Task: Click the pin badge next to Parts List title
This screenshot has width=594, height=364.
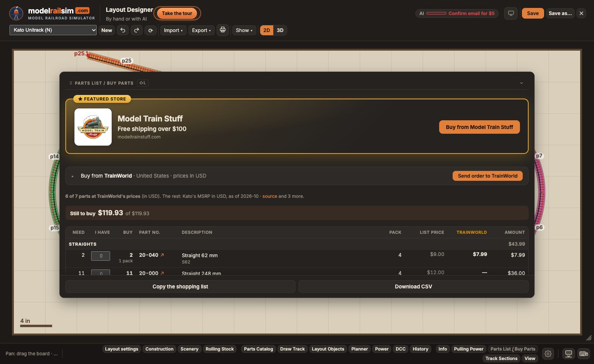Action: (x=143, y=83)
